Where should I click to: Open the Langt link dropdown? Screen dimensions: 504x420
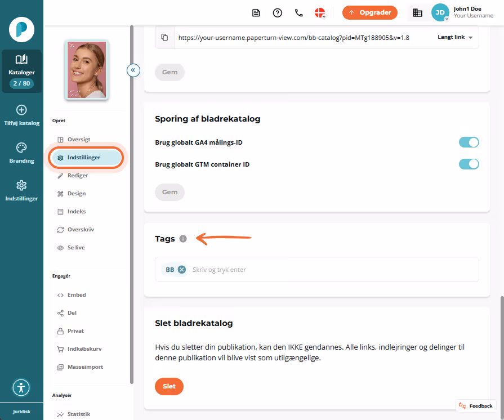[455, 37]
